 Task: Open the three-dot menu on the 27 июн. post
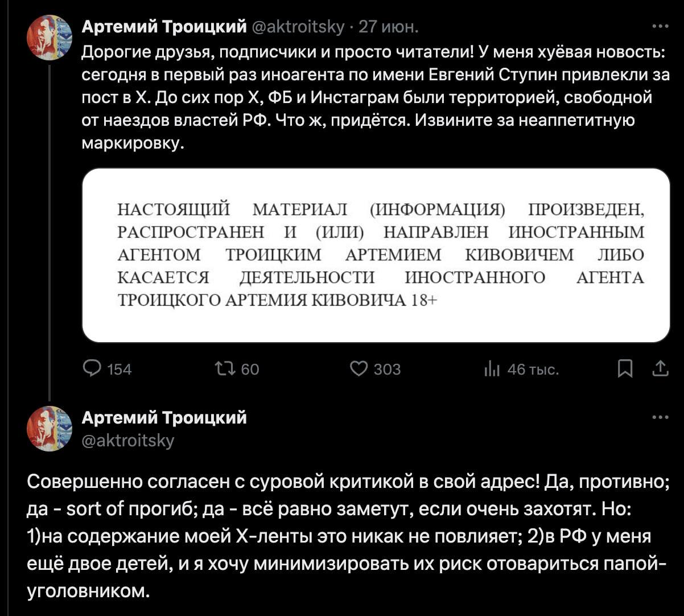point(660,26)
